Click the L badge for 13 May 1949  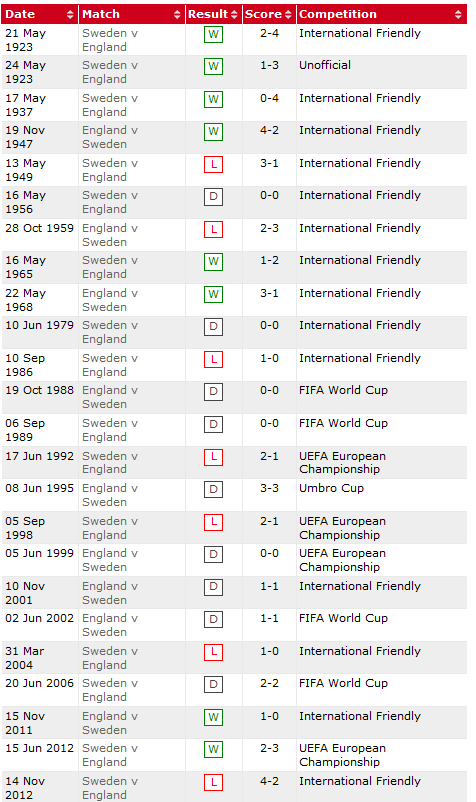pos(213,165)
